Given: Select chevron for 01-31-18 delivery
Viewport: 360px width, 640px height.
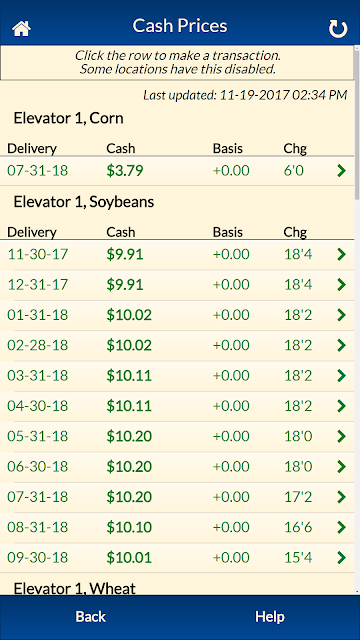Looking at the screenshot, I should coord(342,315).
